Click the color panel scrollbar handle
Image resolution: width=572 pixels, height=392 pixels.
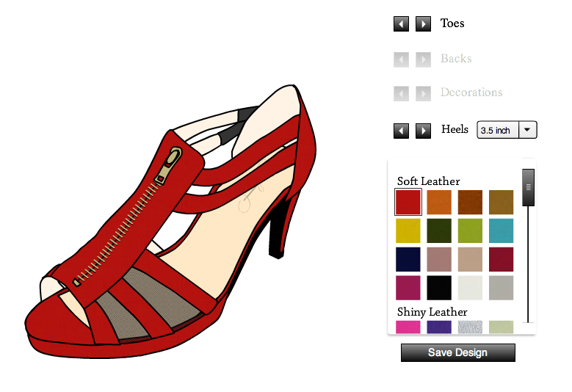(527, 187)
